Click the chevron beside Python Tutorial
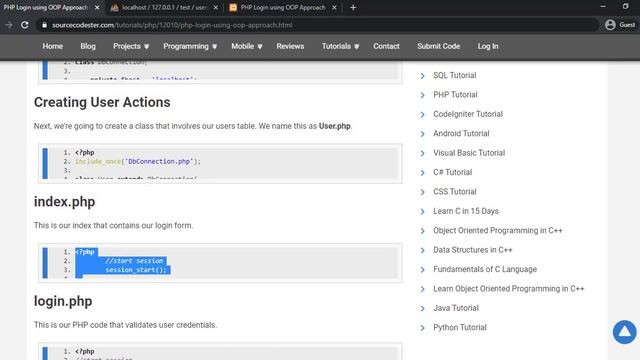Viewport: 640px width, 360px height. point(422,328)
